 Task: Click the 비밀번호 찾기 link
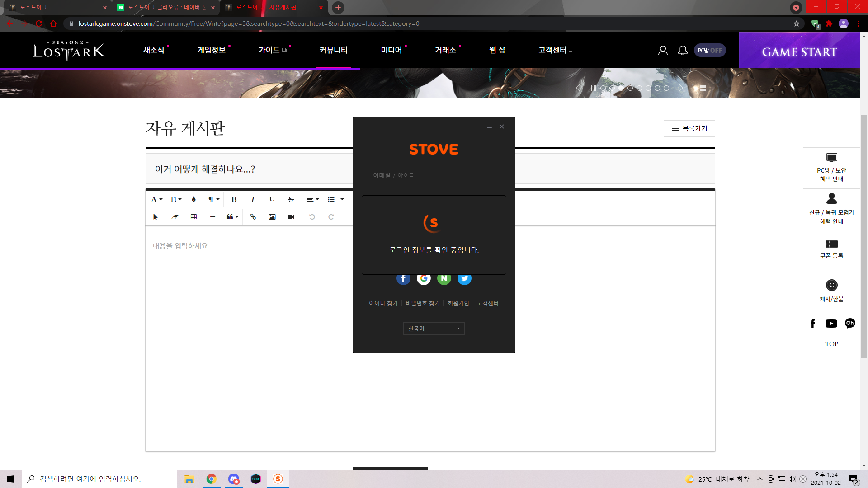(422, 303)
